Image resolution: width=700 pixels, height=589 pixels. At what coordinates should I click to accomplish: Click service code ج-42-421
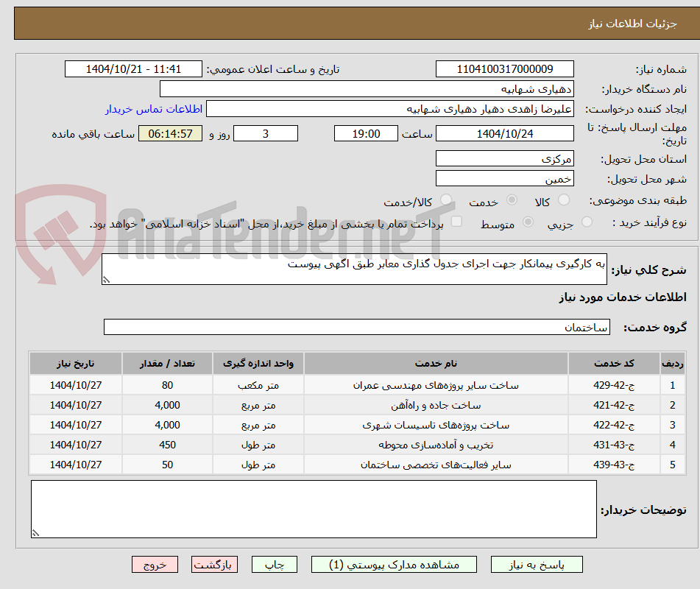click(x=614, y=405)
